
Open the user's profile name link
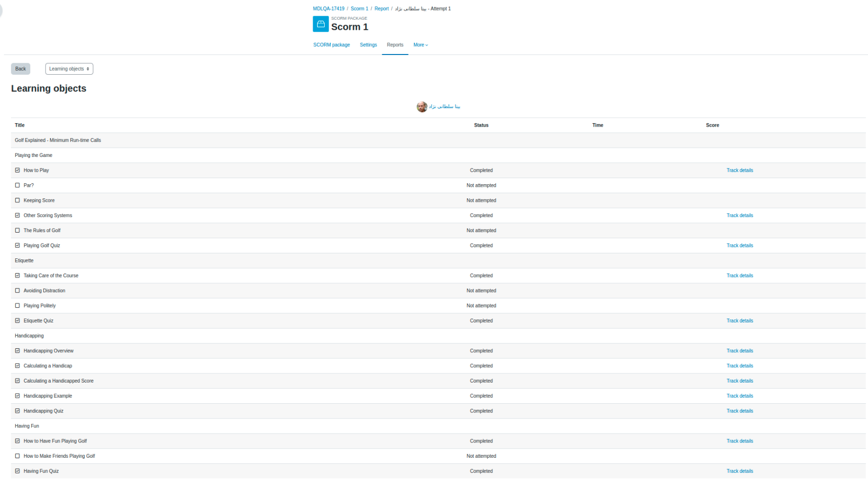pyautogui.click(x=445, y=106)
